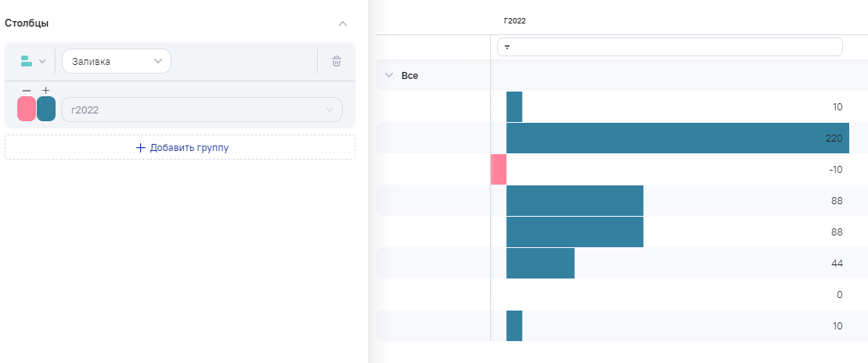
Task: Open the г2022 column selector dropdown
Action: point(201,110)
